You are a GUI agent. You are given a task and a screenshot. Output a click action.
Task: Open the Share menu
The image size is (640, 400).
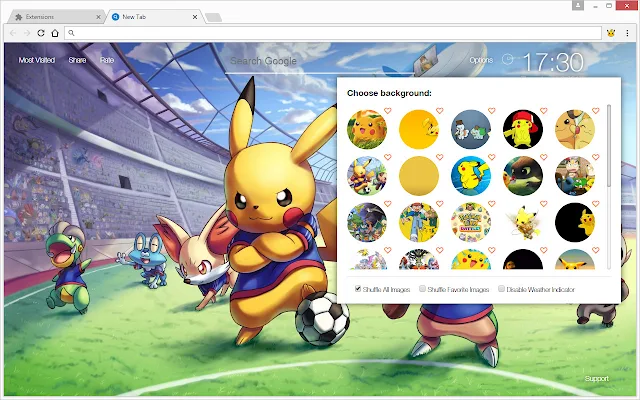[77, 60]
